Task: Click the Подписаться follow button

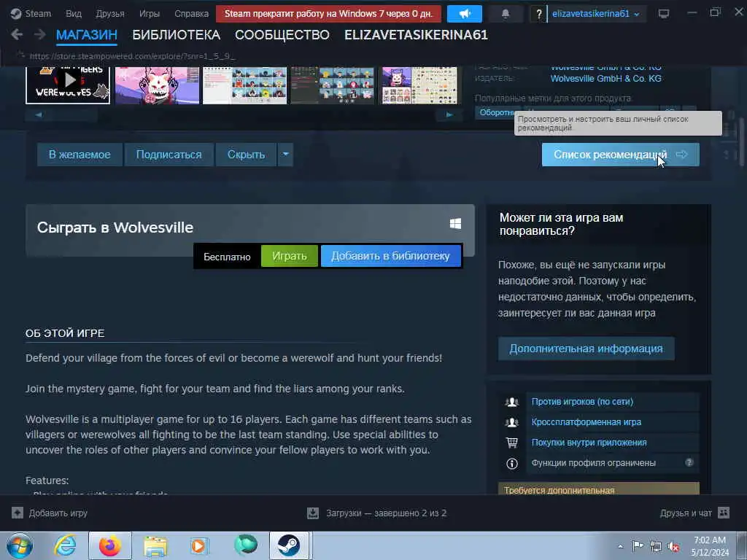Action: pos(169,155)
